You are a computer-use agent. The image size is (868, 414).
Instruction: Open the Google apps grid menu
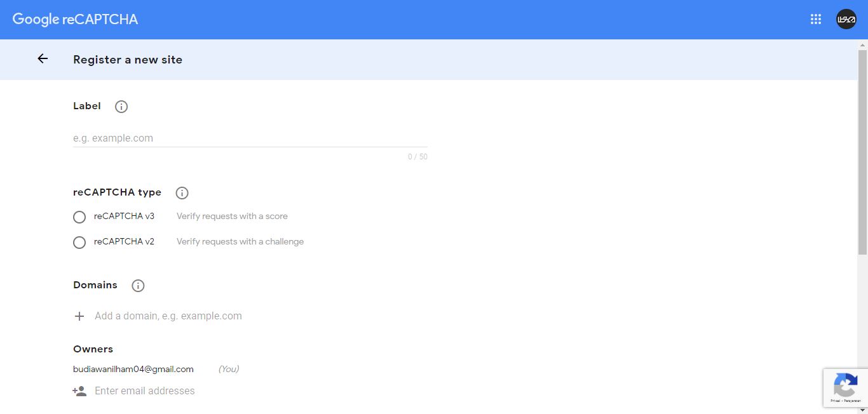pos(815,19)
